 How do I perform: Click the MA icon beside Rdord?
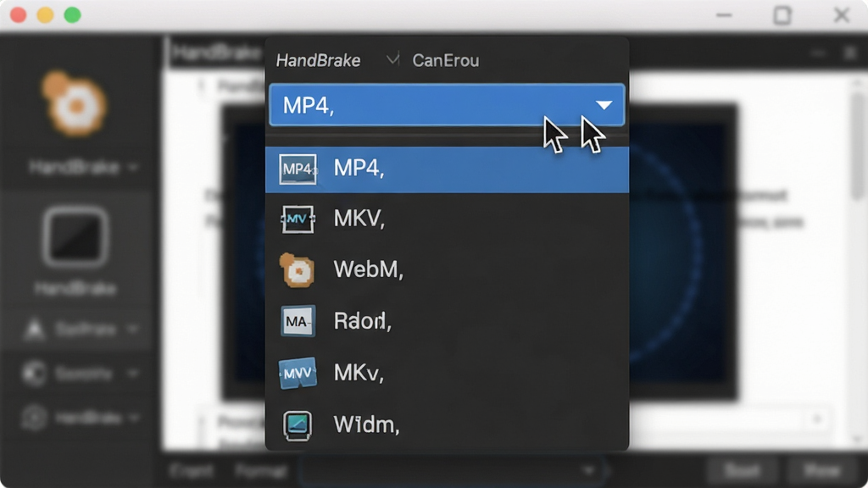click(298, 321)
